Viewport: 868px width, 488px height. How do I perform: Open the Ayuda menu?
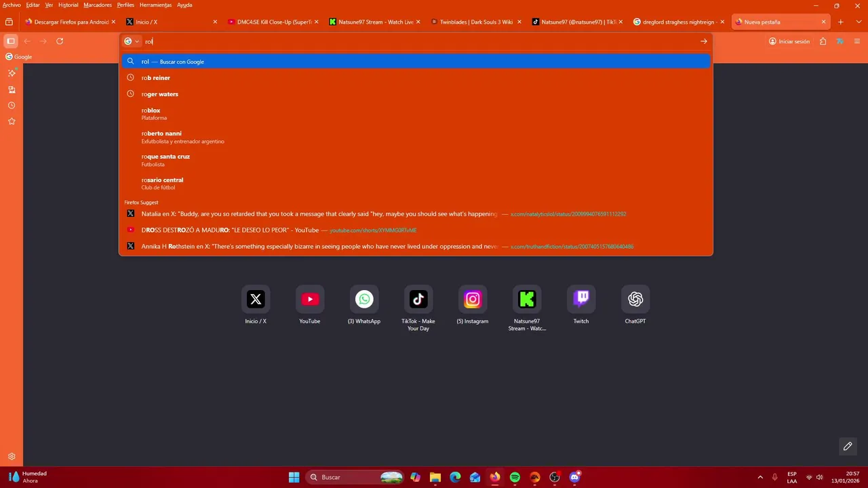[184, 5]
